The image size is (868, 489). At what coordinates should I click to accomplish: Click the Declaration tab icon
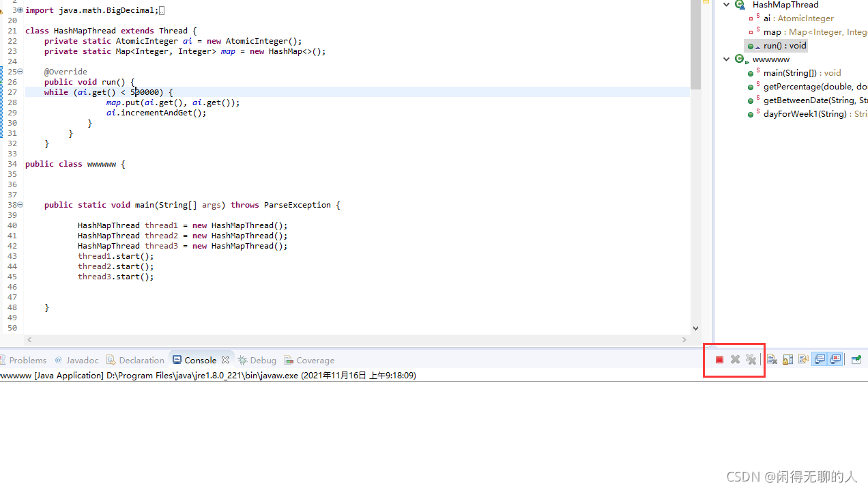(x=111, y=360)
